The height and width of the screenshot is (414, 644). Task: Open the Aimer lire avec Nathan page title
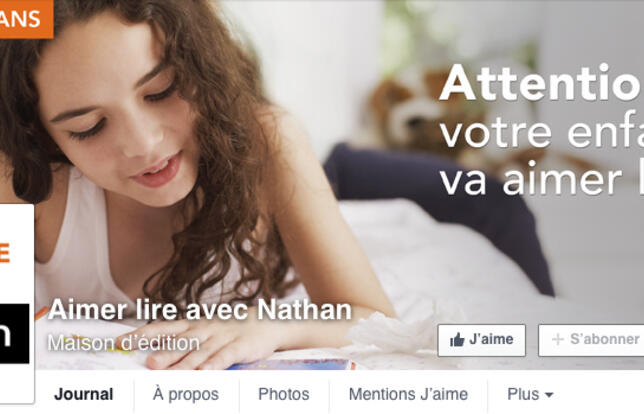click(200, 310)
